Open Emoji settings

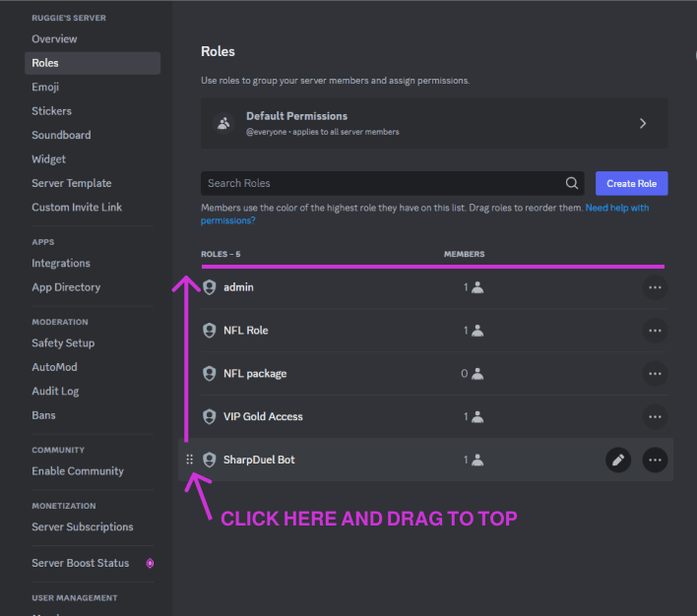(x=45, y=88)
